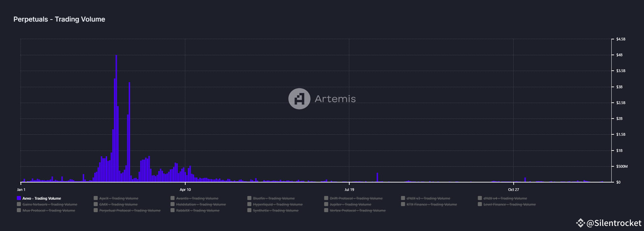Viewport: 644px width, 231px height.
Task: Toggle dYdX v3 Trading Volume on
Action: [x=426, y=198]
